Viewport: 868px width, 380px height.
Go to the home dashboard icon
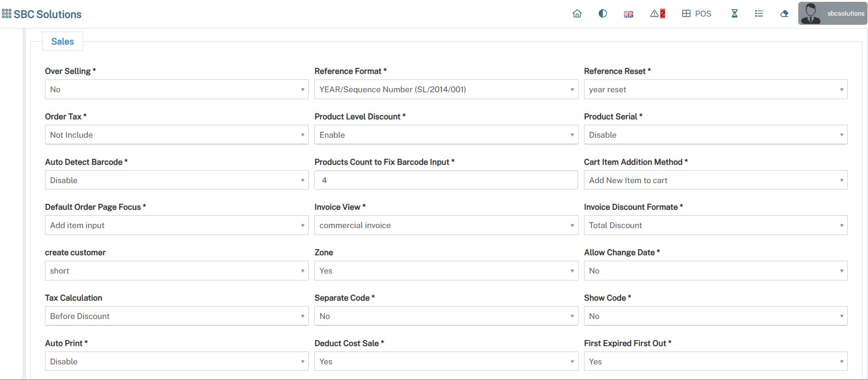point(577,14)
